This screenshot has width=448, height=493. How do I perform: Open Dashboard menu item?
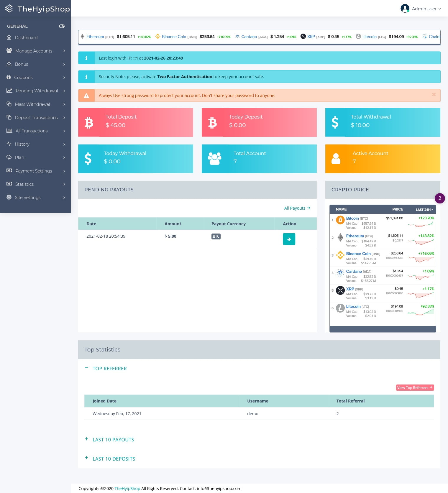tap(35, 37)
